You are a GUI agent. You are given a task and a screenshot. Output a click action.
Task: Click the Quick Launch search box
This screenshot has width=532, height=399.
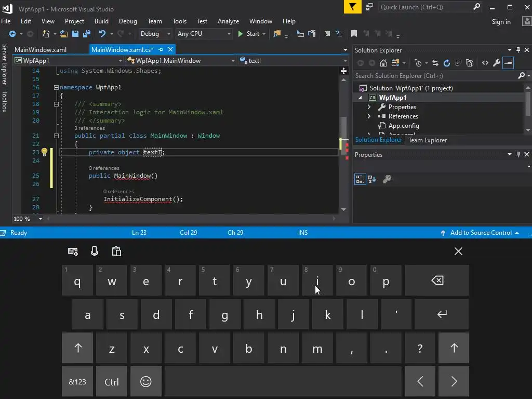pos(430,7)
